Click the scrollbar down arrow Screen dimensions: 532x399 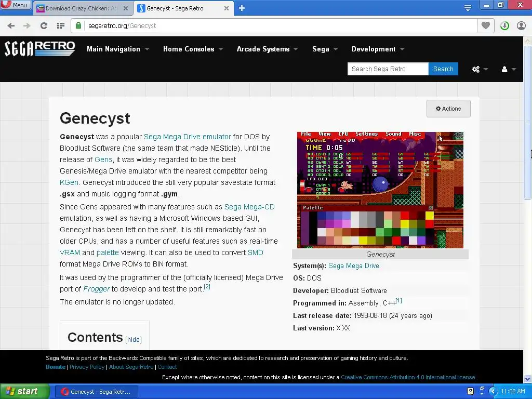click(528, 379)
